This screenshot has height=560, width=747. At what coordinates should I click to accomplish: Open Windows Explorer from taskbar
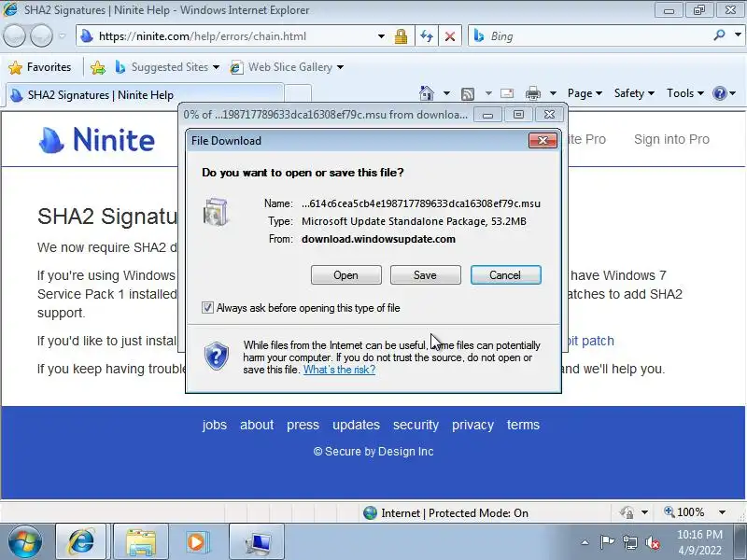click(141, 542)
